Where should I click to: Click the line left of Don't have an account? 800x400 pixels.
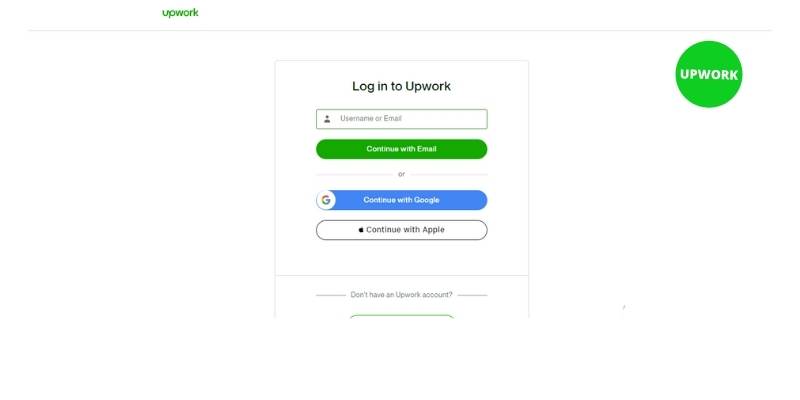(x=331, y=295)
